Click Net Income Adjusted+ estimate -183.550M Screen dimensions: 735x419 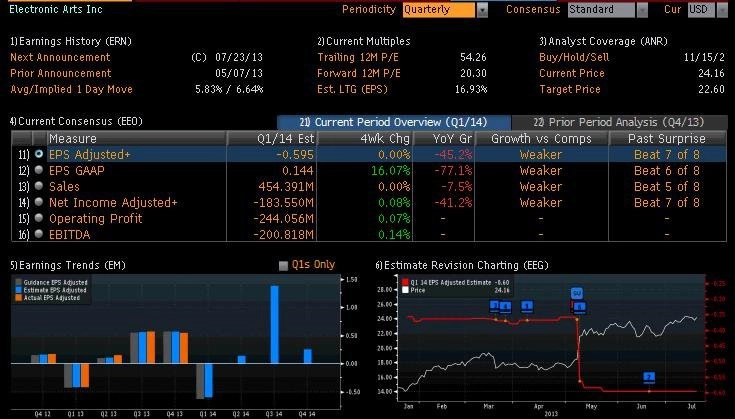[283, 202]
